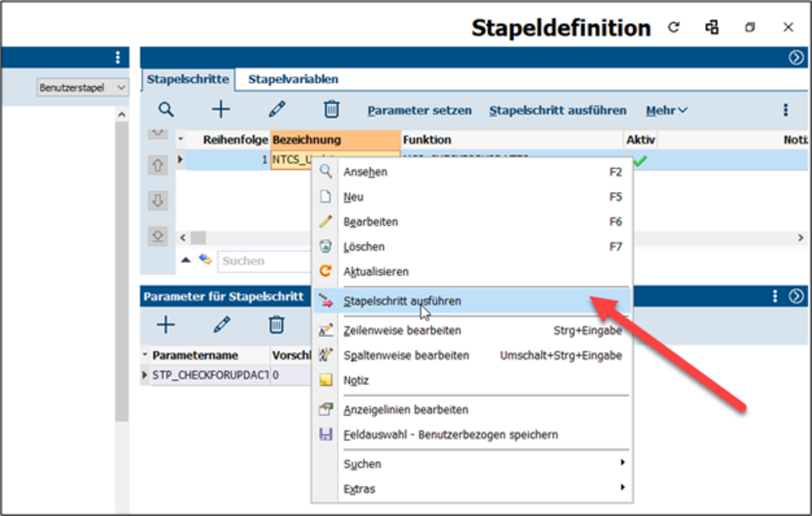Move row up using the up arrow icon
The image size is (812, 516).
pyautogui.click(x=158, y=165)
